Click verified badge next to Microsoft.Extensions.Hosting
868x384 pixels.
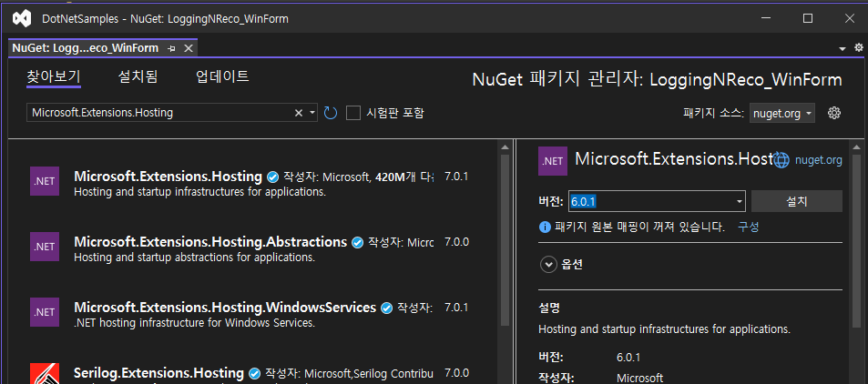coord(272,177)
